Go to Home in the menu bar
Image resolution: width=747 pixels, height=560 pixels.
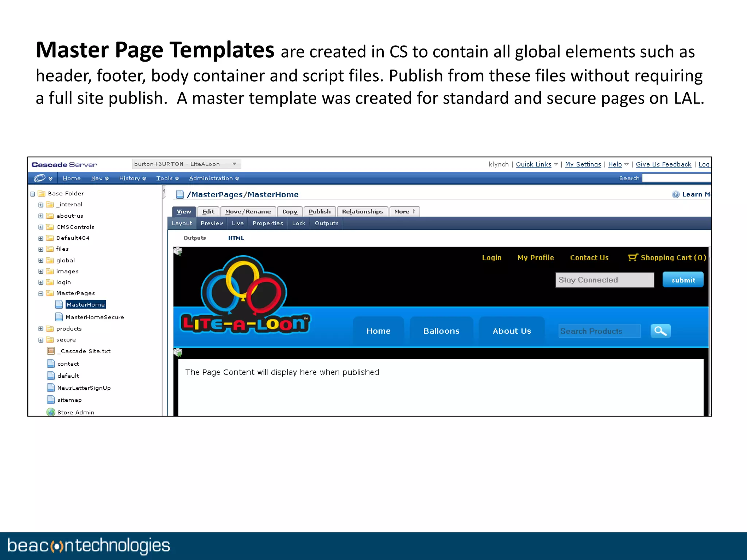pos(71,178)
